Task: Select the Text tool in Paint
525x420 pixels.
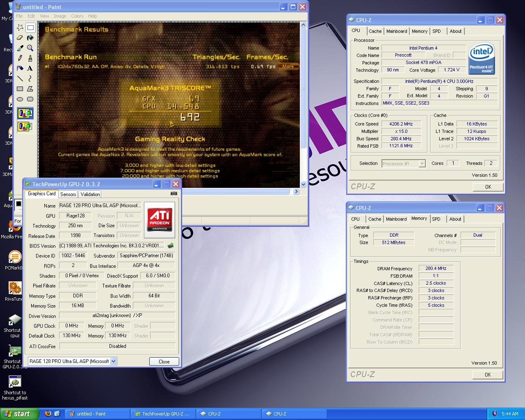Action: (30, 68)
